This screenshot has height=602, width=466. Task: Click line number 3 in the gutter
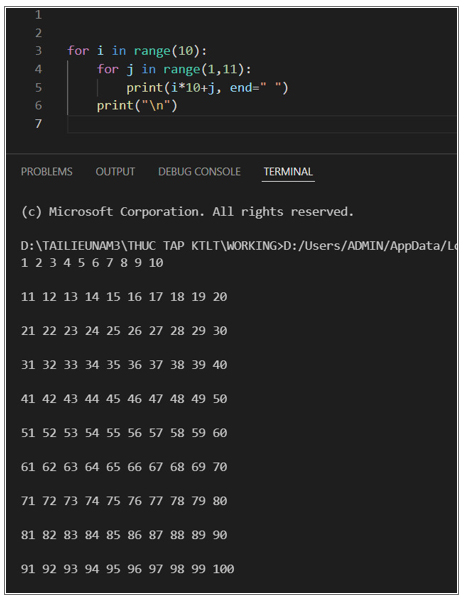coord(38,51)
